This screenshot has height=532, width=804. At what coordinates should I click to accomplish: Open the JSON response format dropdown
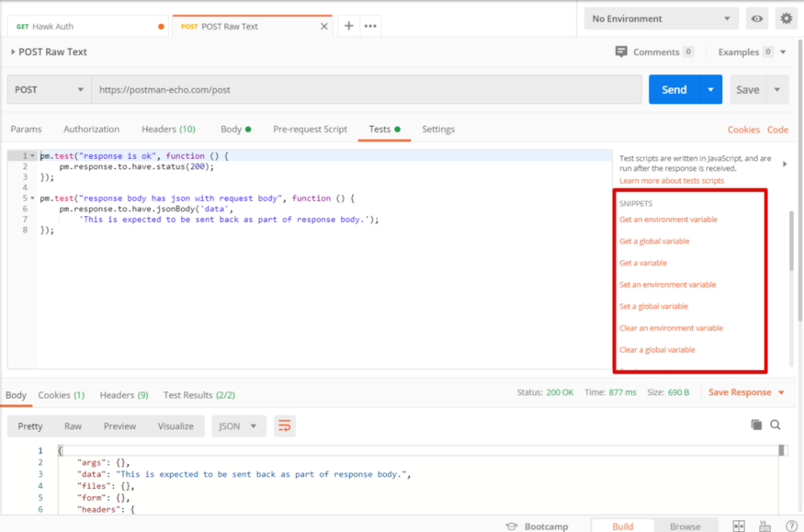[x=239, y=426]
